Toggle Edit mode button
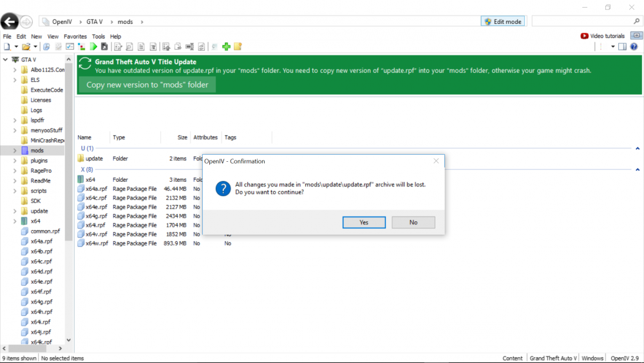Viewport: 644px width, 363px height. pyautogui.click(x=503, y=21)
